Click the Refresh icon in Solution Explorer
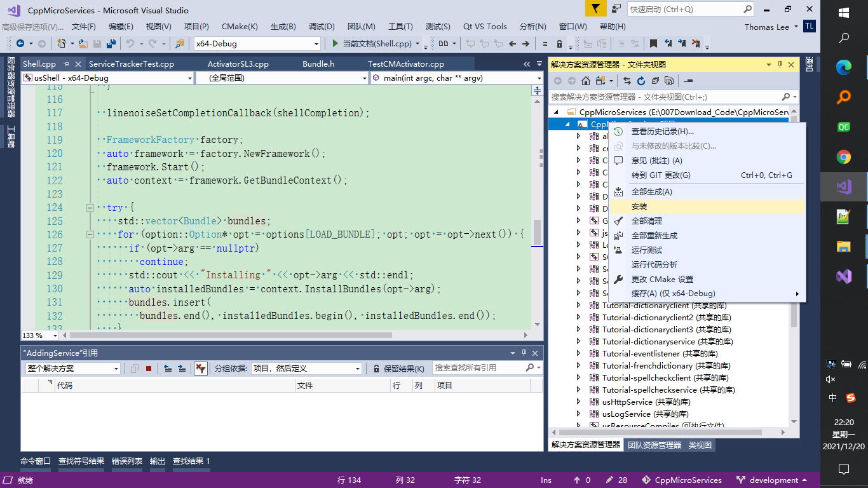This screenshot has height=488, width=868. coord(641,81)
